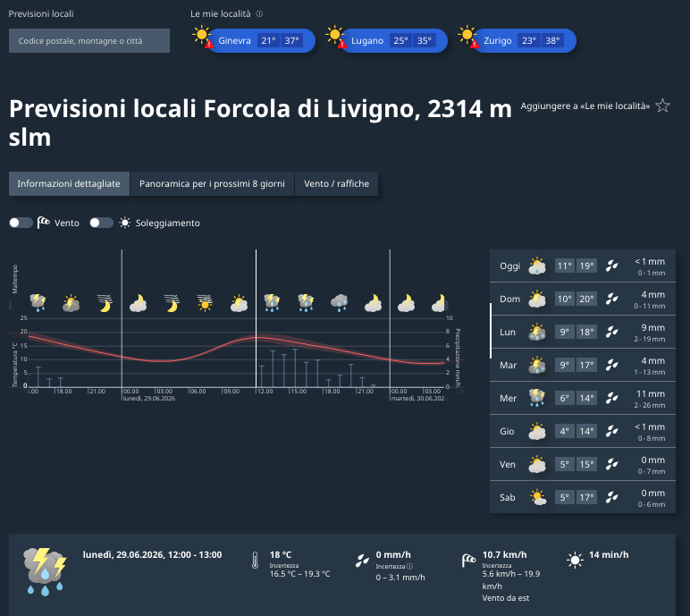Enable the Soleggiamento switch

click(101, 223)
